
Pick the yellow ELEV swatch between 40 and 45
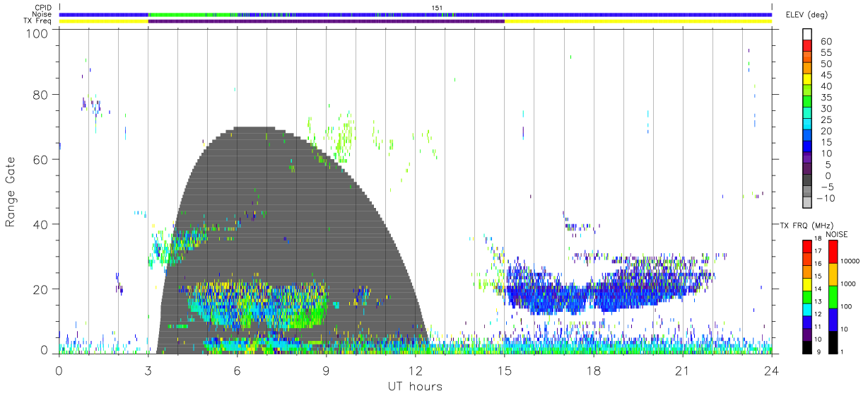pyautogui.click(x=807, y=80)
